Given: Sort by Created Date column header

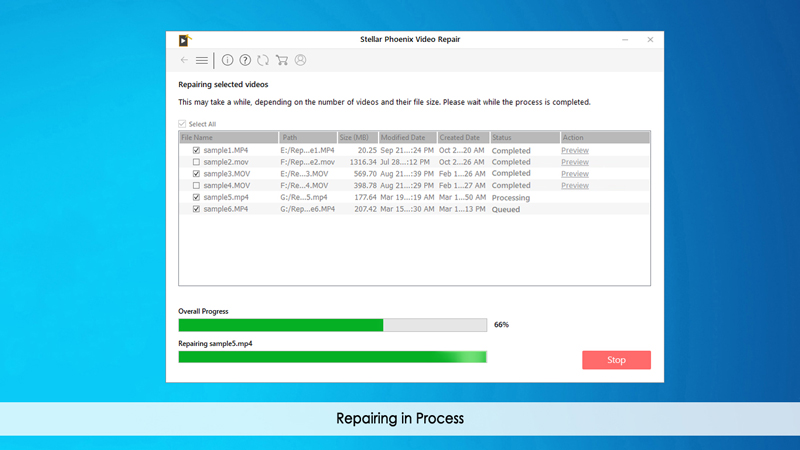Looking at the screenshot, I should click(x=464, y=138).
